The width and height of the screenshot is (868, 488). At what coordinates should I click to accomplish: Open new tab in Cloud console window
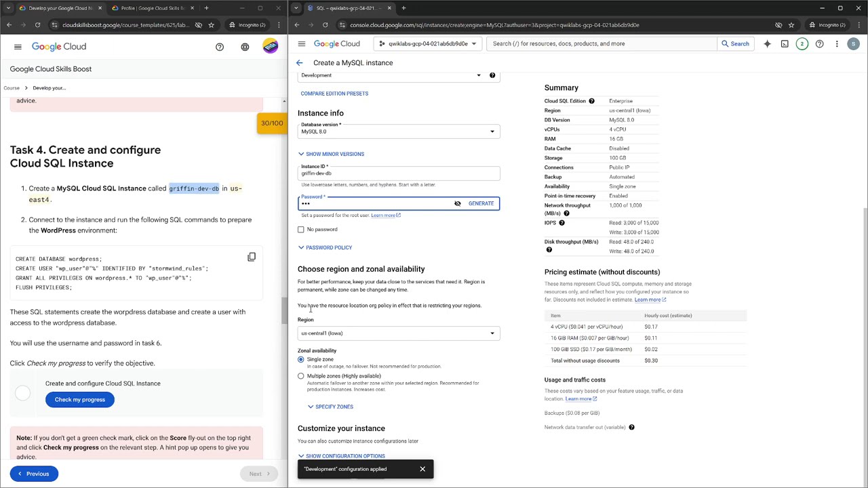[x=403, y=8]
